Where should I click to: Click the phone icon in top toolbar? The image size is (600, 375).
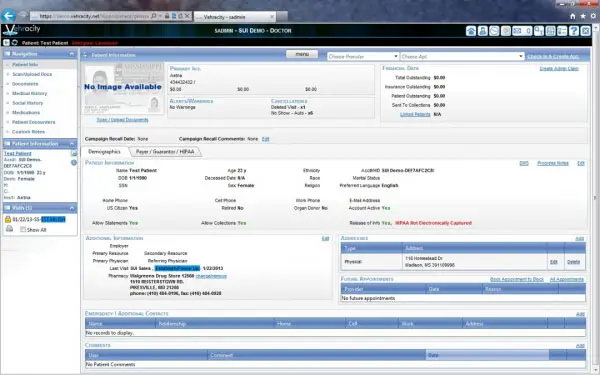(x=494, y=31)
